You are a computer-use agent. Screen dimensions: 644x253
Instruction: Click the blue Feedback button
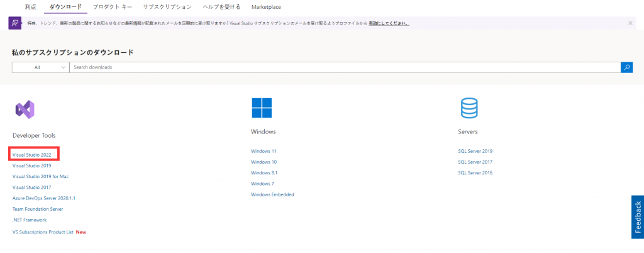click(x=637, y=217)
